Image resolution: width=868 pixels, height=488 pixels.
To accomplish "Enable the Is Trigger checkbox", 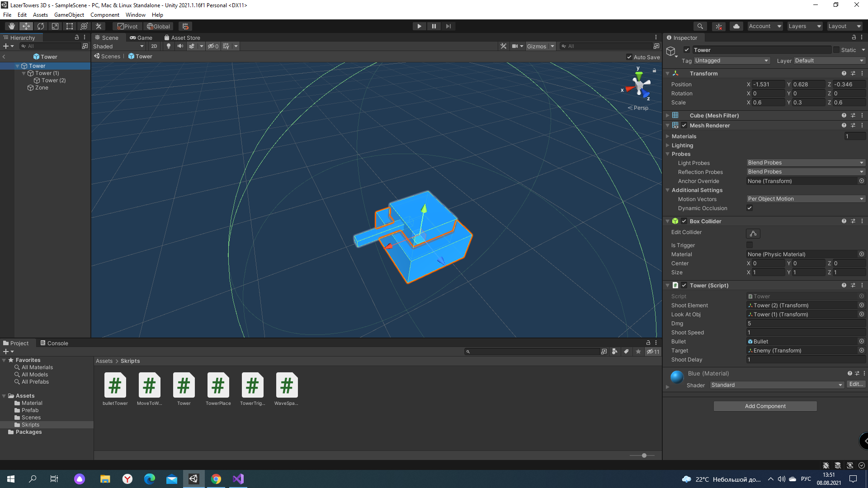I will [750, 245].
